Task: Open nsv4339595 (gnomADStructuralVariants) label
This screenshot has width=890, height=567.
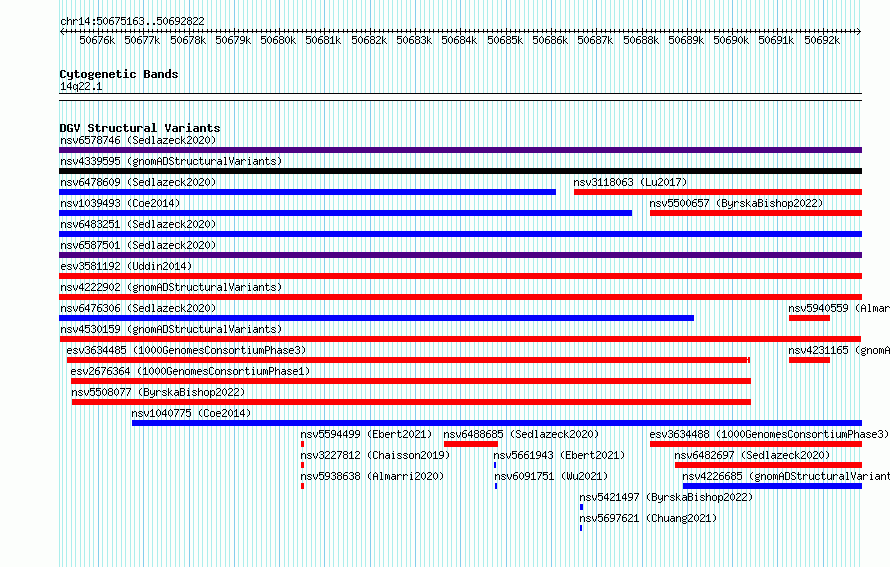Action: (x=171, y=161)
